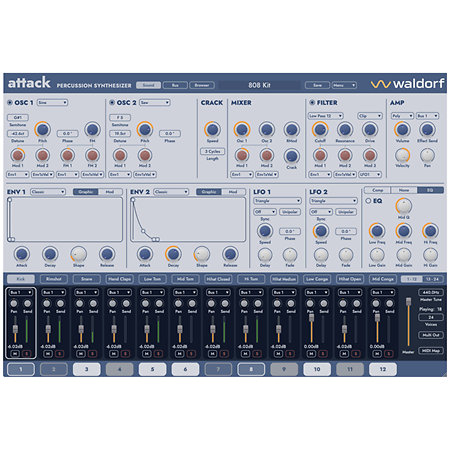
Task: Open the OSC 2 waveform dropdown
Action: tap(155, 102)
